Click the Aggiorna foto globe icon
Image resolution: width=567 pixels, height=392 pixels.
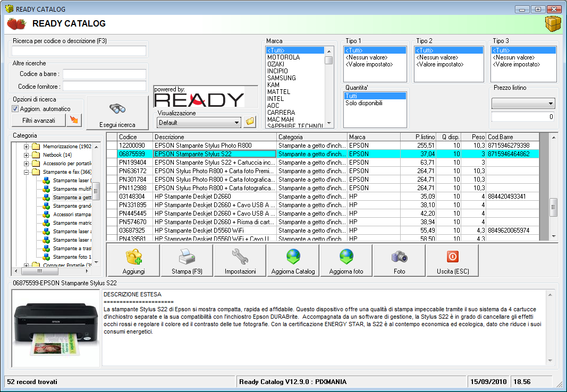point(346,257)
